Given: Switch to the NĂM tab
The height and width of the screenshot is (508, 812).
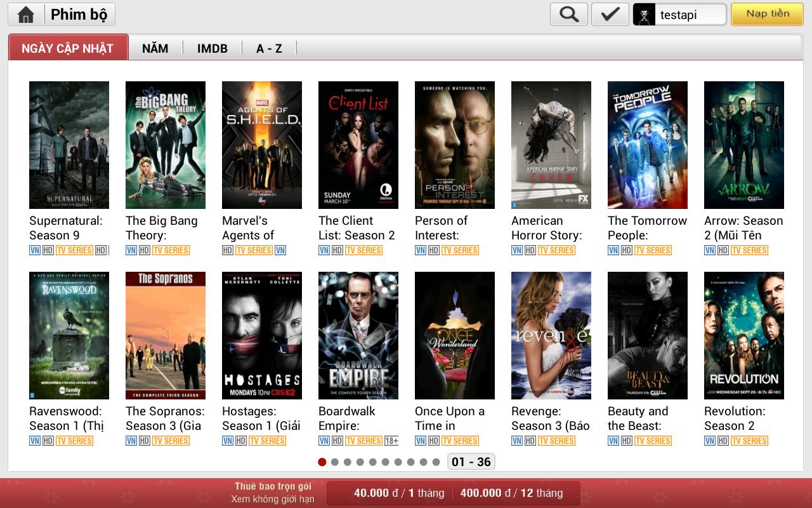Looking at the screenshot, I should pyautogui.click(x=155, y=48).
